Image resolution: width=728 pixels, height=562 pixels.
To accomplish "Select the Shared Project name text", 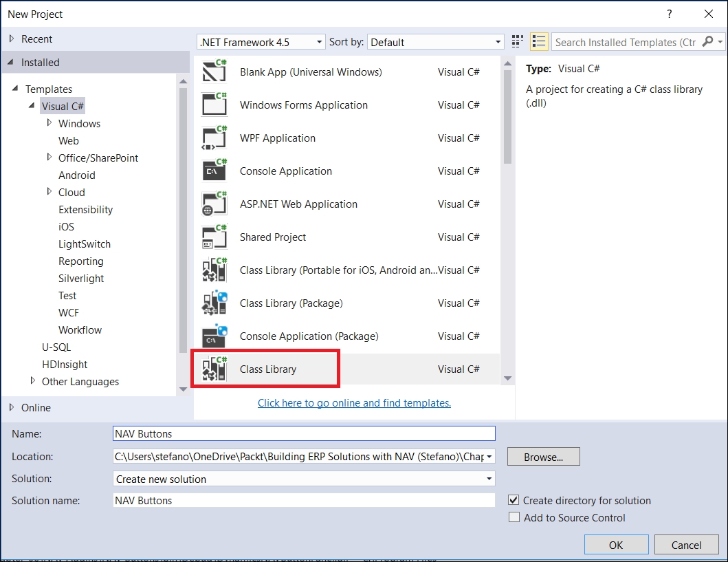I will 273,237.
